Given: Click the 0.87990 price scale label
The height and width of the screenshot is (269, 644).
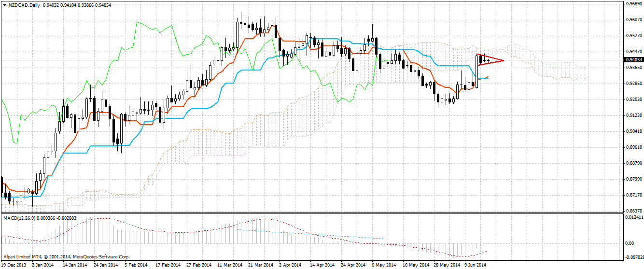Looking at the screenshot, I should tap(633, 179).
